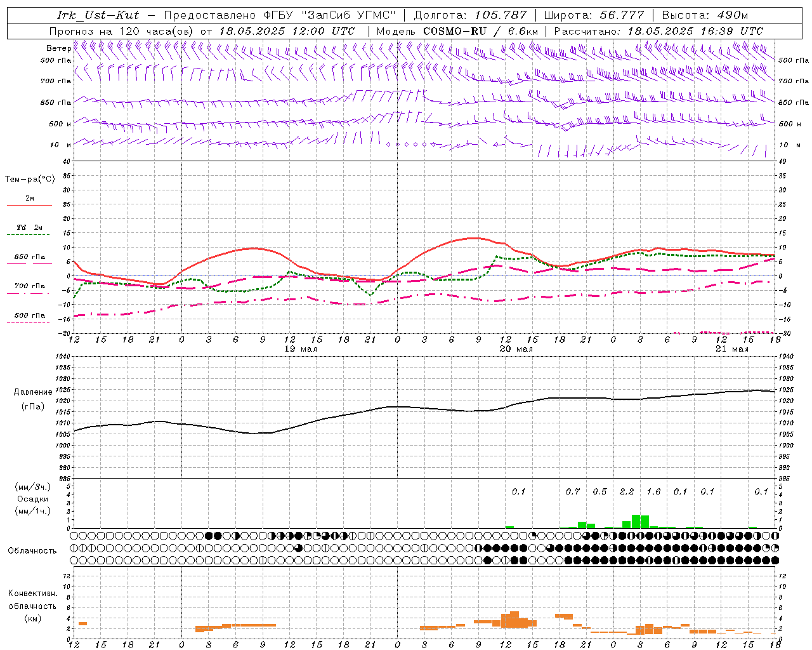Click the 2.2 three-hour precipitation value
The height and width of the screenshot is (650, 812).
627,492
